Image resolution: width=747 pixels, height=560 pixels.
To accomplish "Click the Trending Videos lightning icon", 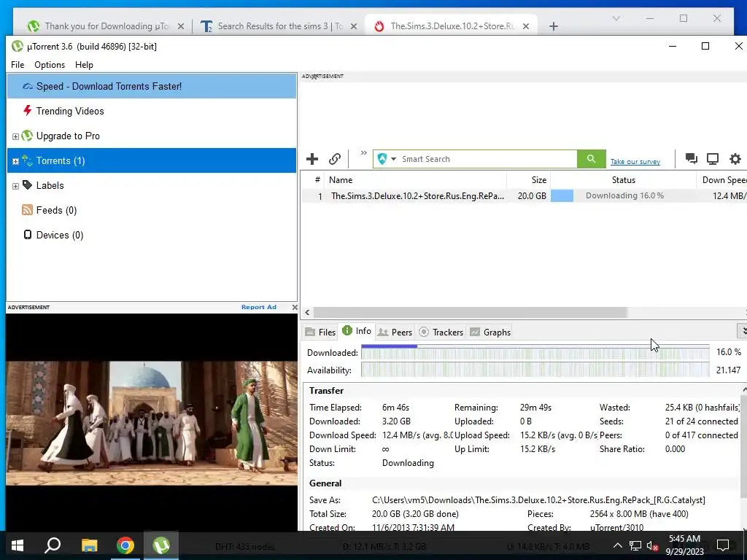I will (x=28, y=111).
